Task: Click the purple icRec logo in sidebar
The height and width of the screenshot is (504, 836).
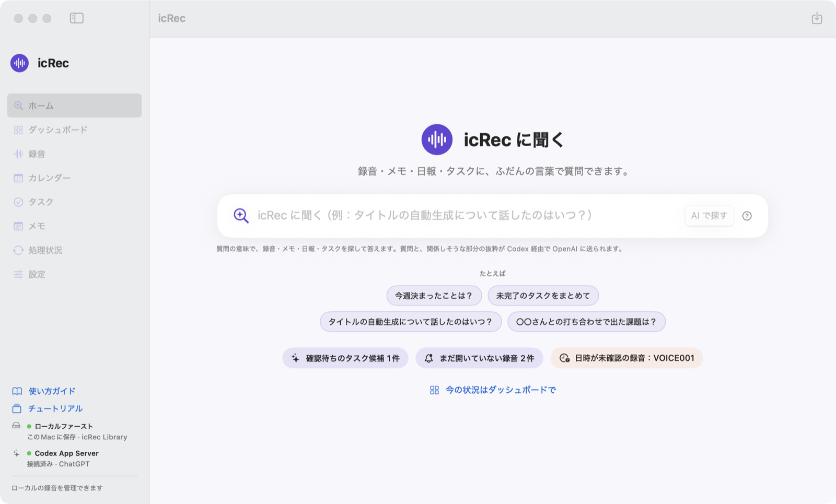Action: pyautogui.click(x=19, y=63)
